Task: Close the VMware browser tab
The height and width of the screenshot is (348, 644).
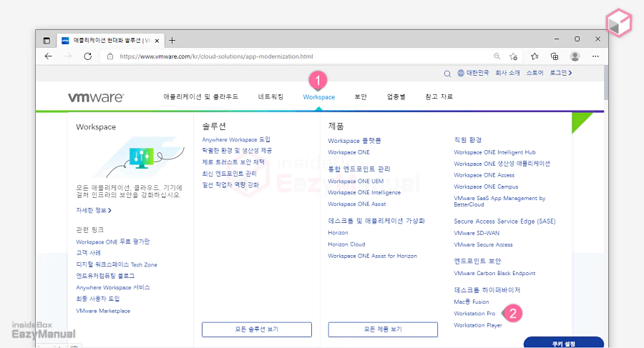Action: [157, 41]
